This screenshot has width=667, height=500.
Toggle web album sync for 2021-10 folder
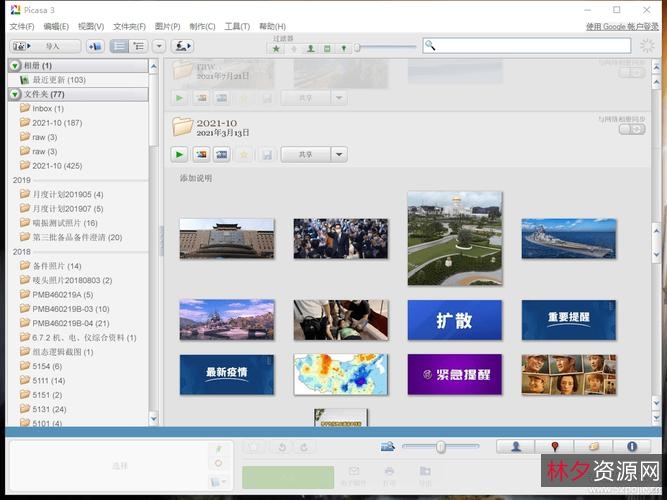(x=632, y=129)
